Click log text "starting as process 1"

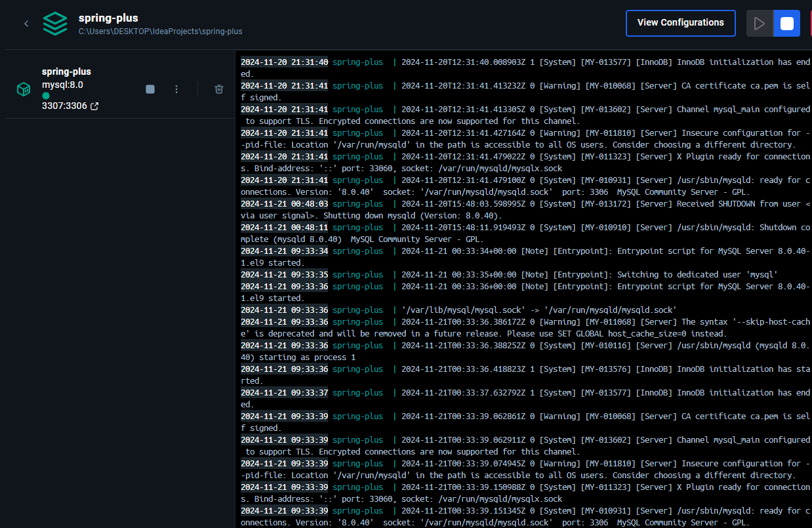(307, 357)
